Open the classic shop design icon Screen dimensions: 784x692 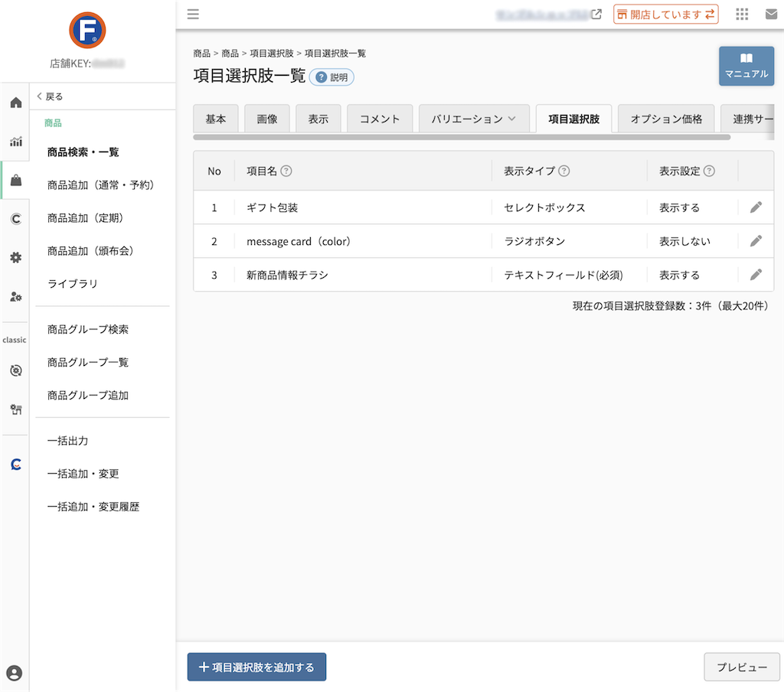tap(16, 410)
